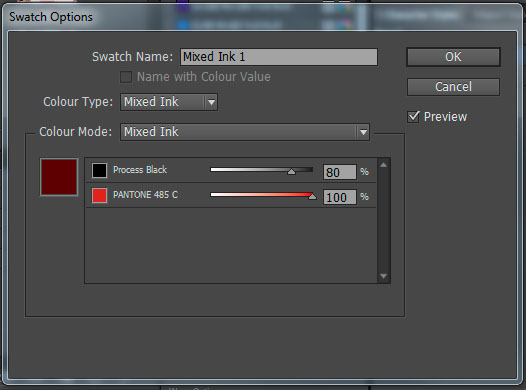Click the Swatch Name label
The width and height of the screenshot is (526, 390).
point(133,57)
